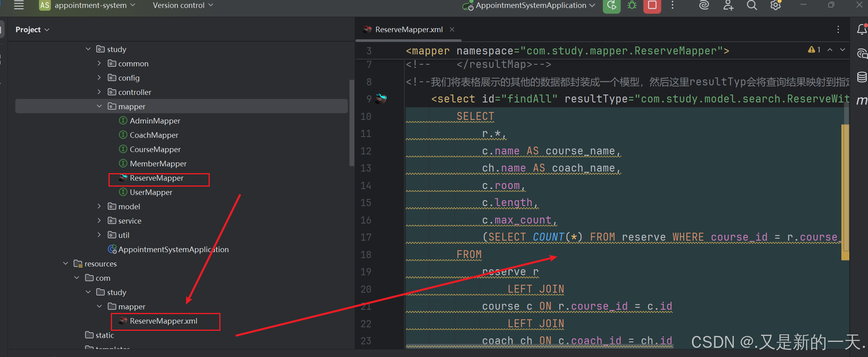Open the Version control menu
The width and height of the screenshot is (868, 357).
(x=183, y=5)
